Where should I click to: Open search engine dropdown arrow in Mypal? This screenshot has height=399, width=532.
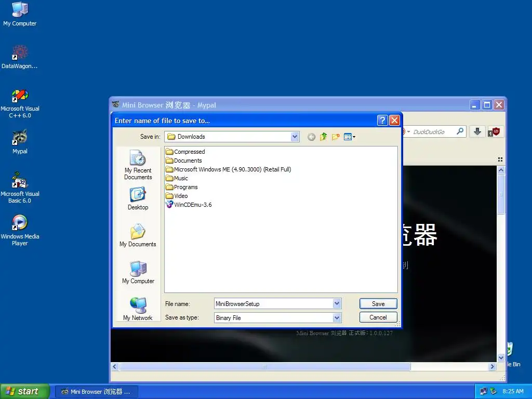click(x=409, y=132)
